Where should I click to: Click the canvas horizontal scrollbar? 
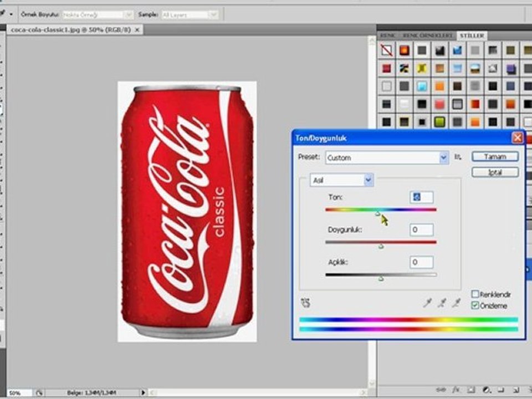point(259,392)
